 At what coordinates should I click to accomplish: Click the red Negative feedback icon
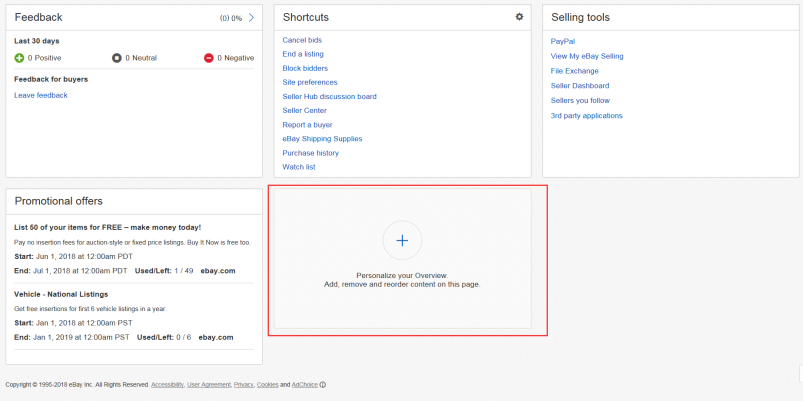coord(208,58)
